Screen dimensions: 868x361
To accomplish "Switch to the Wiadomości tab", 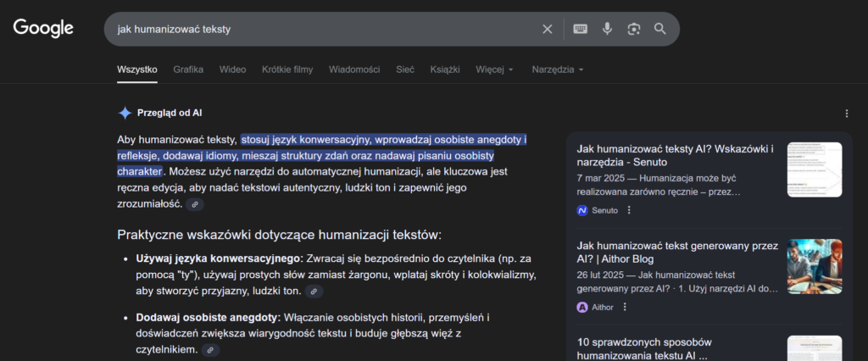I will point(354,69).
